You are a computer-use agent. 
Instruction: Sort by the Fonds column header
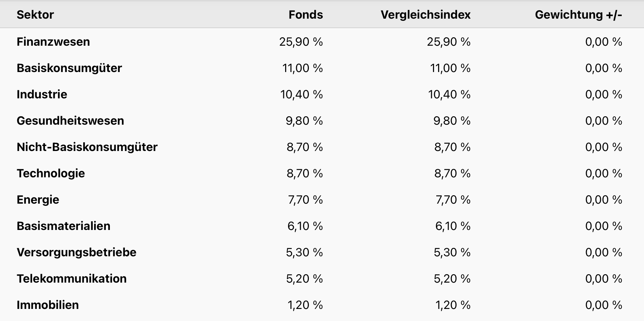coord(306,15)
